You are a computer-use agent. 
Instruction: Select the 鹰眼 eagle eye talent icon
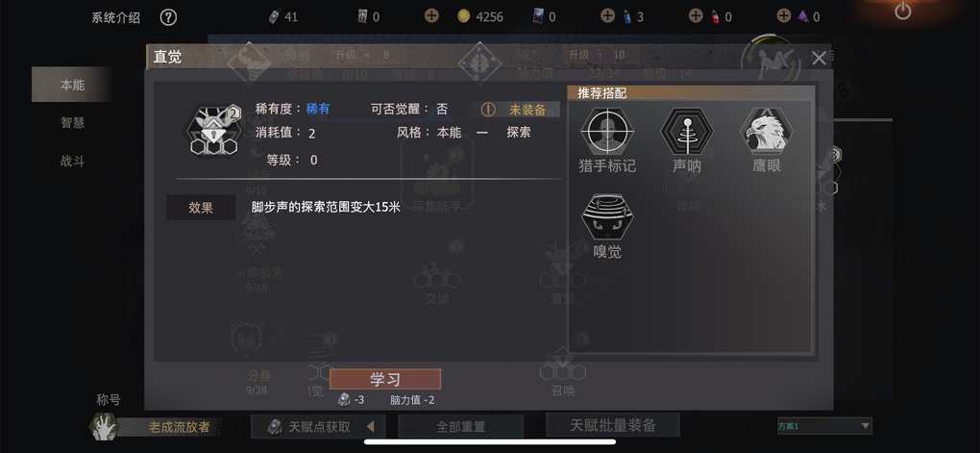coord(767,131)
